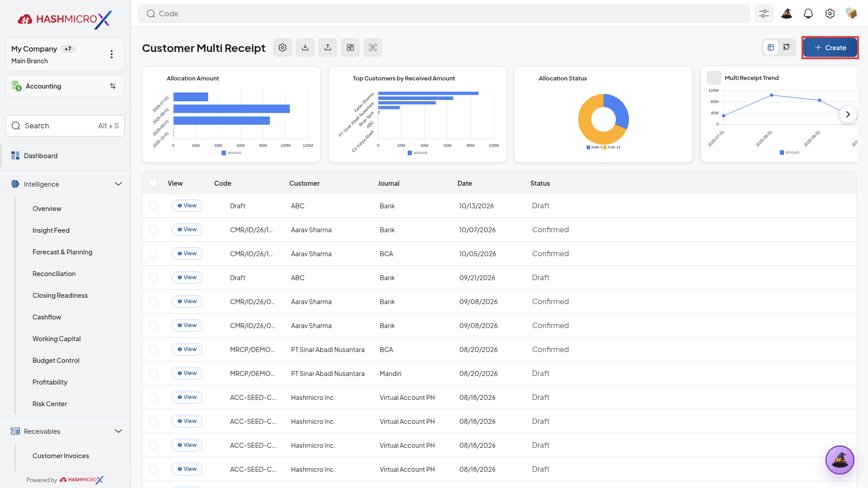Click the scan icon beside the title

(373, 47)
